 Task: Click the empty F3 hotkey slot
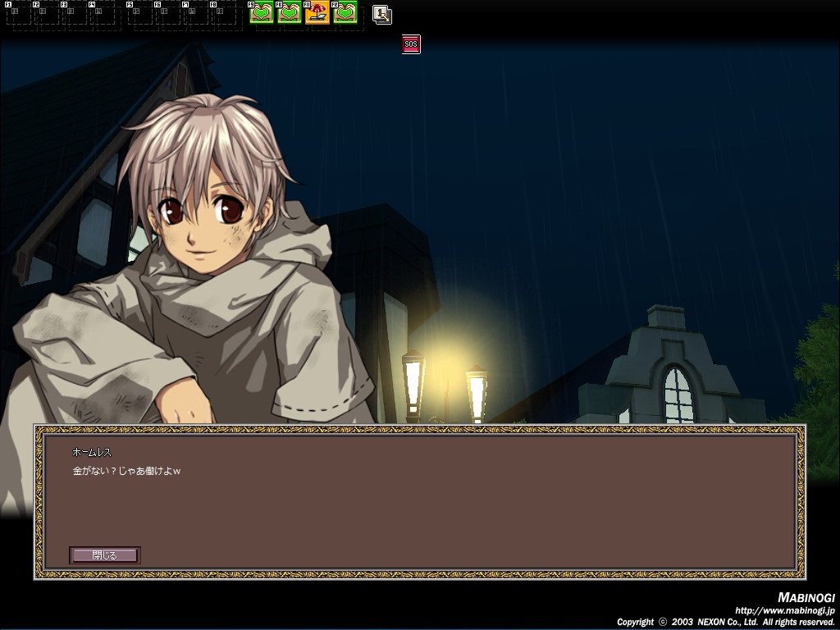tap(75, 14)
